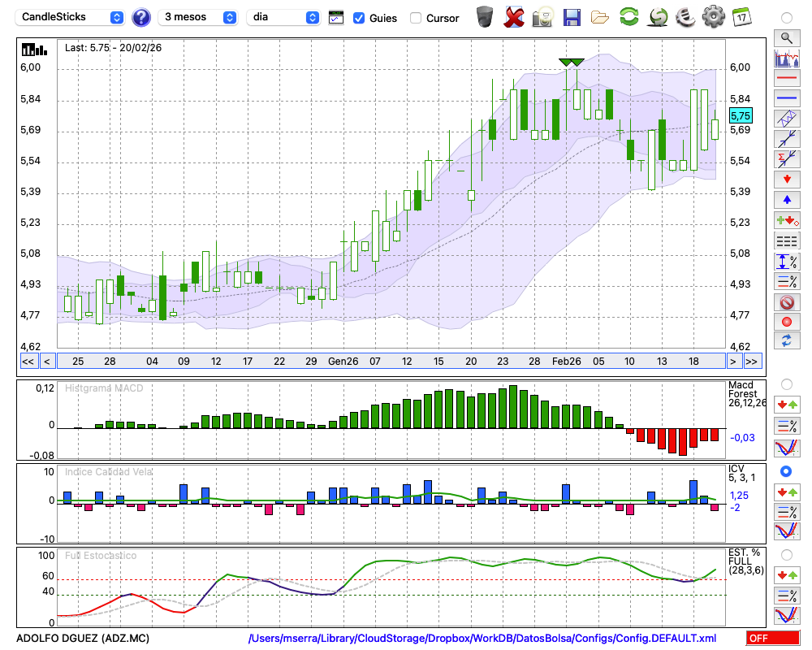812x650 pixels.
Task: Enable the Cursor checkbox
Action: point(416,18)
